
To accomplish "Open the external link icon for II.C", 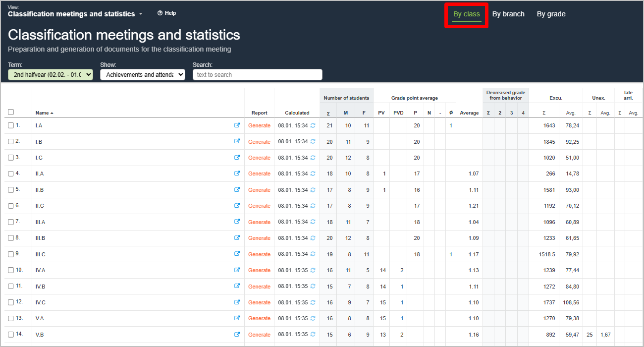I will (237, 206).
